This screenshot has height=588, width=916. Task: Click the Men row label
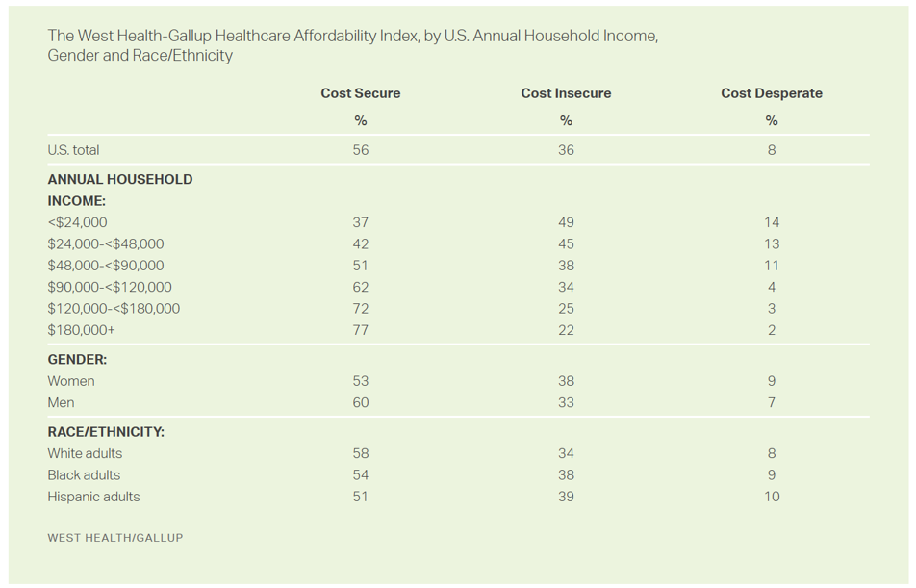click(x=61, y=402)
